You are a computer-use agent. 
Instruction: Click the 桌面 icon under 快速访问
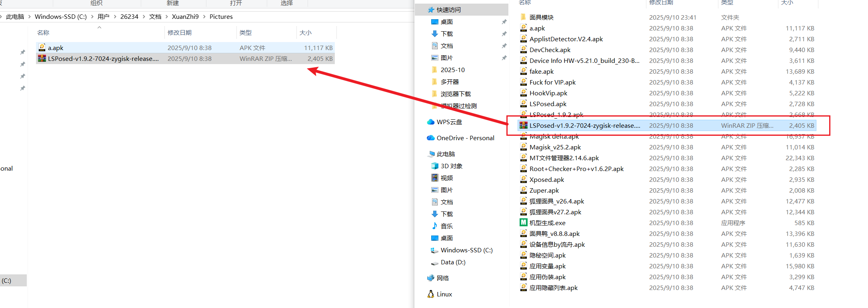pos(435,22)
